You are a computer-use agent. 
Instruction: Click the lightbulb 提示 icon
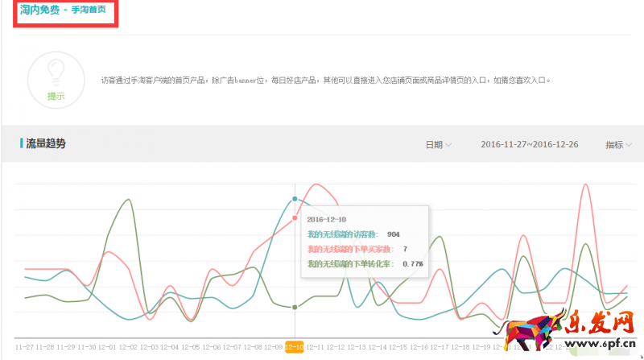tap(56, 78)
